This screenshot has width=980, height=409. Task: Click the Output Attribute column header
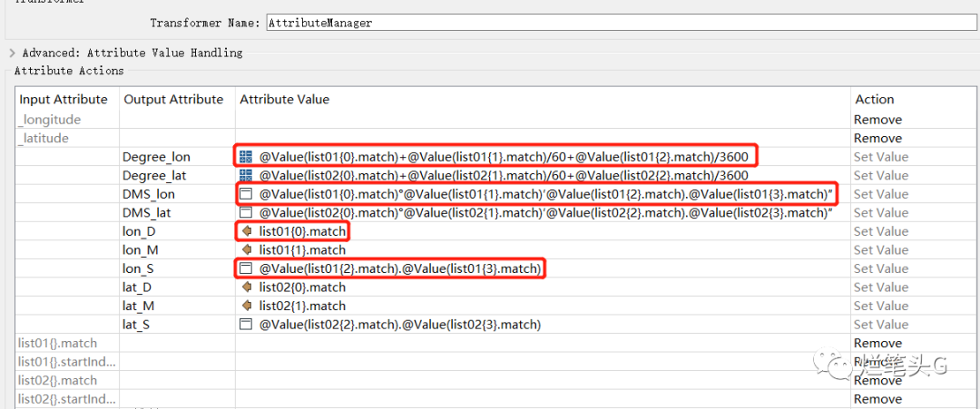(173, 99)
